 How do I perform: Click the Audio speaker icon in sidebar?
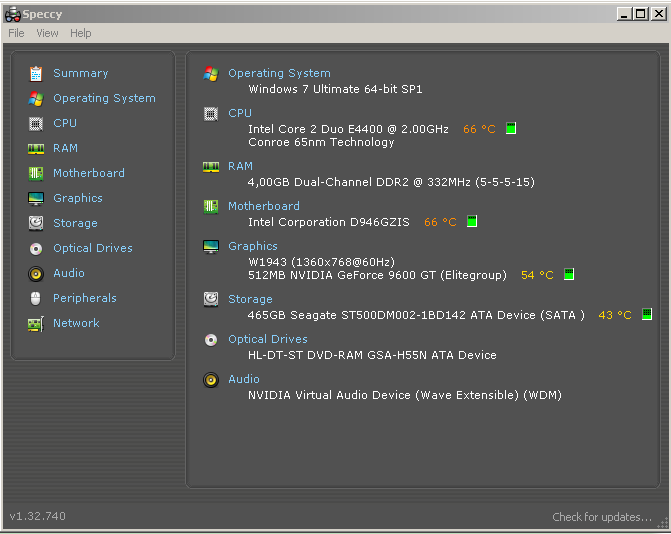coord(36,273)
